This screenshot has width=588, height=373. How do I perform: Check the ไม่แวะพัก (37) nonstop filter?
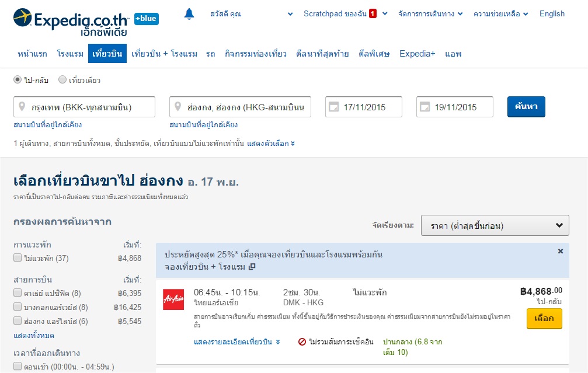point(18,257)
